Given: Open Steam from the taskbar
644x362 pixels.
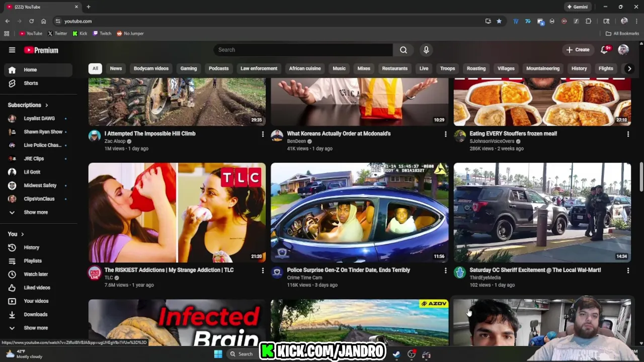Looking at the screenshot, I should point(396,354).
